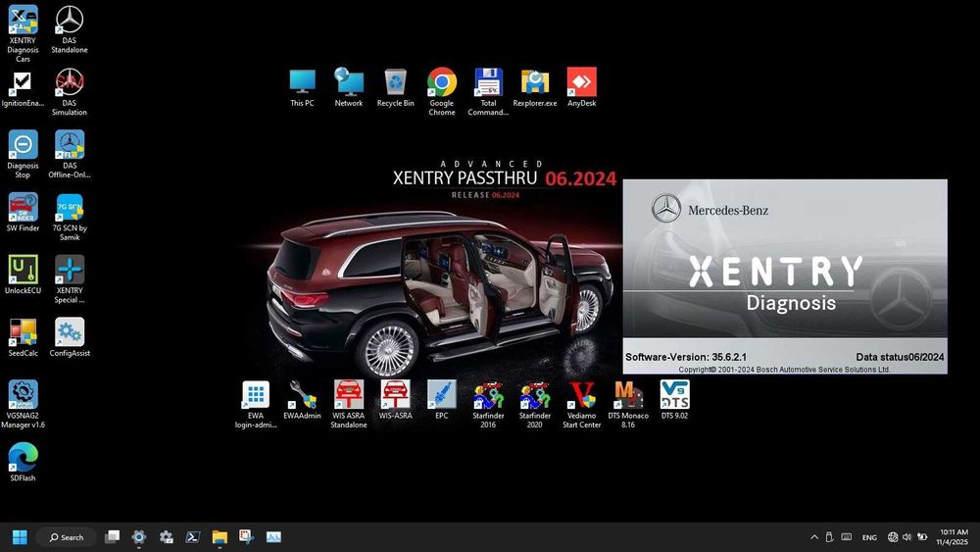
Task: Open File Explorer from the taskbar
Action: 220,537
